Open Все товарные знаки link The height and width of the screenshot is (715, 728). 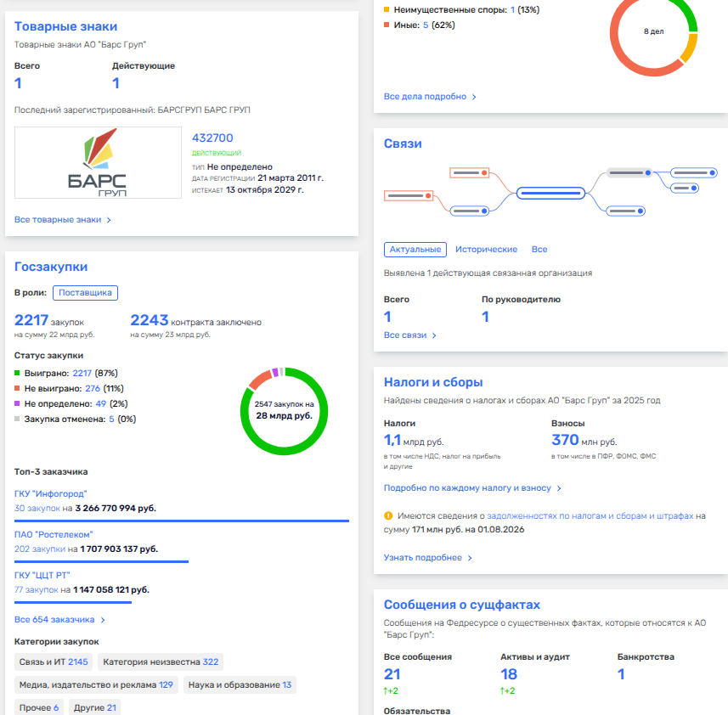pos(58,219)
